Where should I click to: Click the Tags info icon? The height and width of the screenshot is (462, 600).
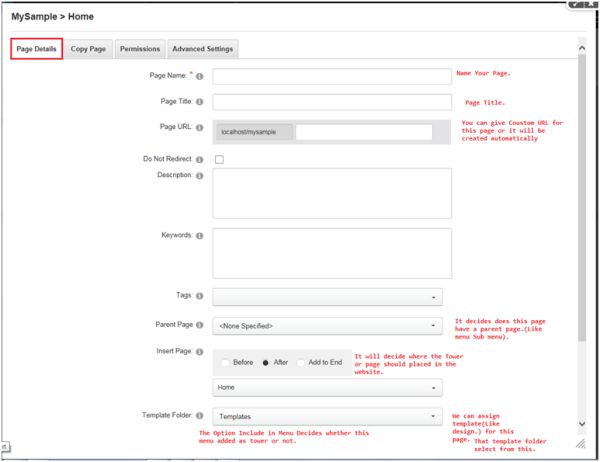(x=199, y=296)
